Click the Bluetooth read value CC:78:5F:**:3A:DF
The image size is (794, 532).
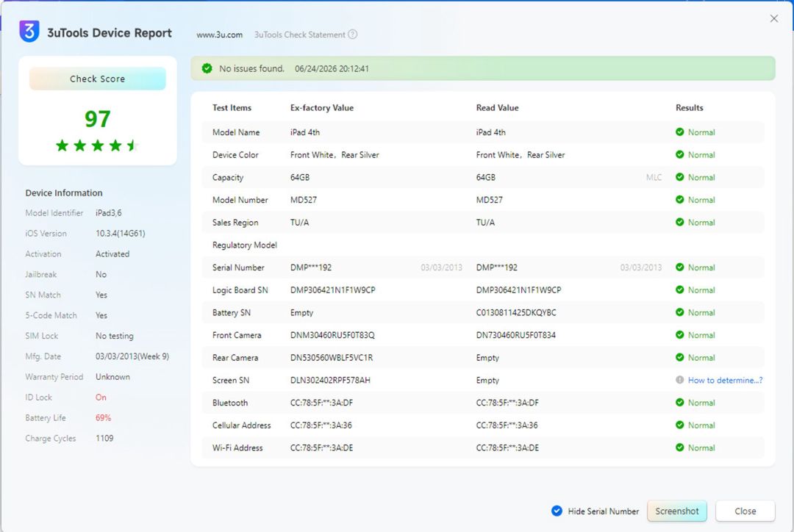pyautogui.click(x=507, y=403)
